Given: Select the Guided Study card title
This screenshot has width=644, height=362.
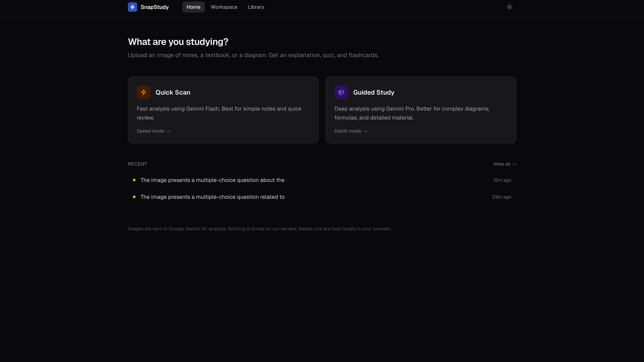Looking at the screenshot, I should 373,92.
